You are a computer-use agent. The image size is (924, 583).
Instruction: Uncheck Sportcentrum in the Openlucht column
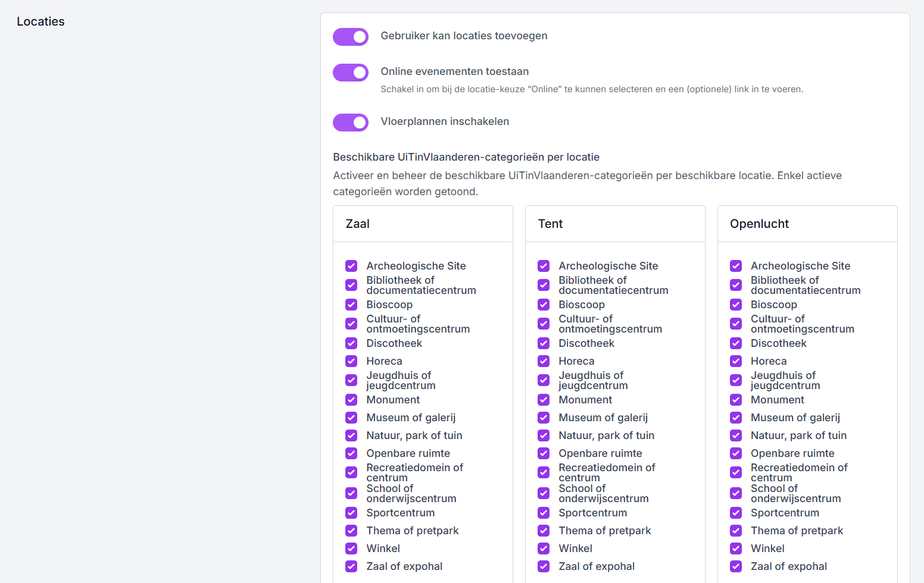coord(736,513)
